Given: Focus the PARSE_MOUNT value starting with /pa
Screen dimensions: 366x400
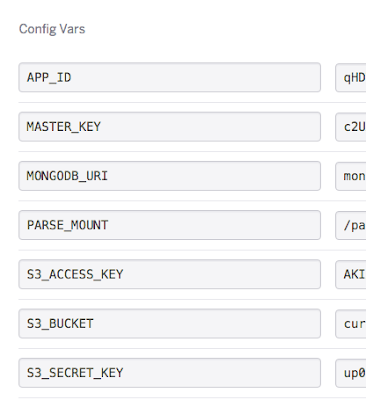Looking at the screenshot, I should 351,225.
